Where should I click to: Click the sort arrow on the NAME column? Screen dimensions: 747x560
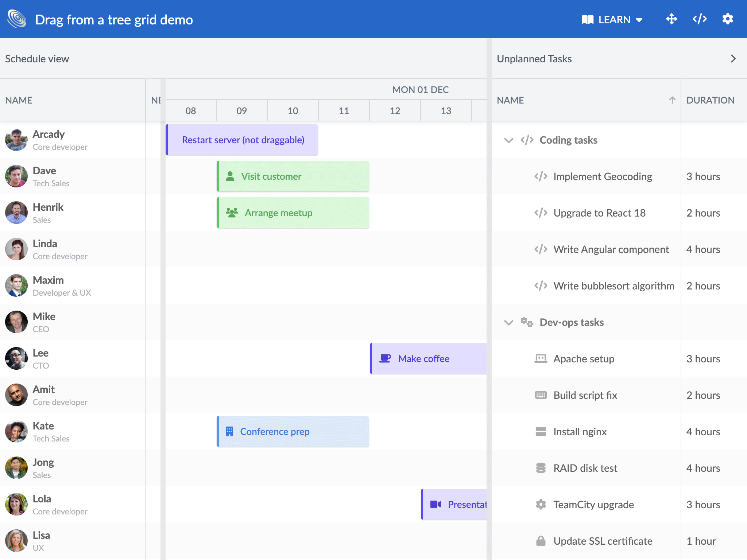(x=671, y=100)
